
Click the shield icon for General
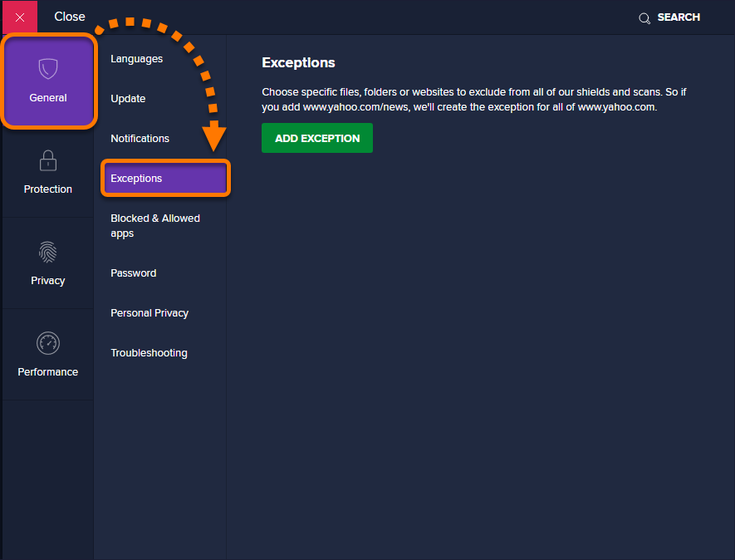[x=48, y=69]
